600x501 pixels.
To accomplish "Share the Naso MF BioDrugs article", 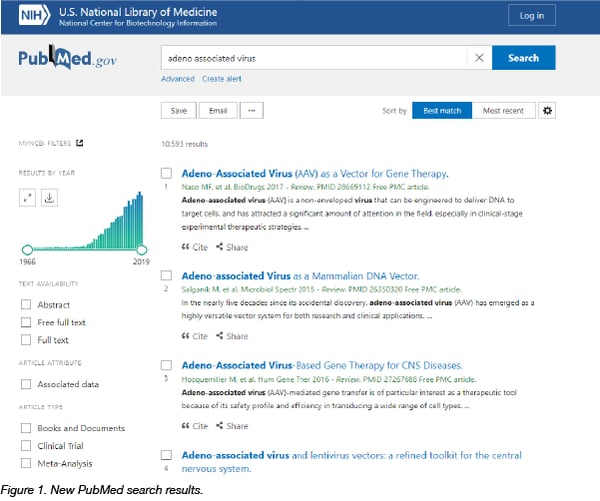I will (x=232, y=247).
